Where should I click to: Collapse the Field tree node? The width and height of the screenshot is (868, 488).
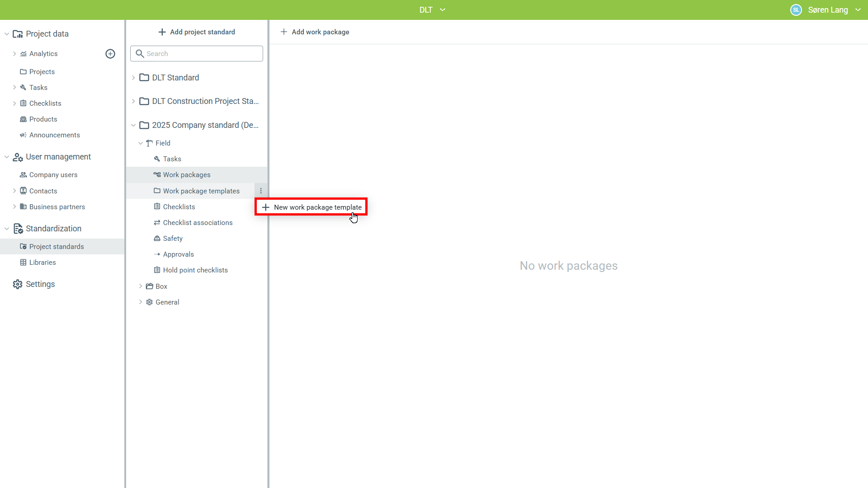point(141,143)
